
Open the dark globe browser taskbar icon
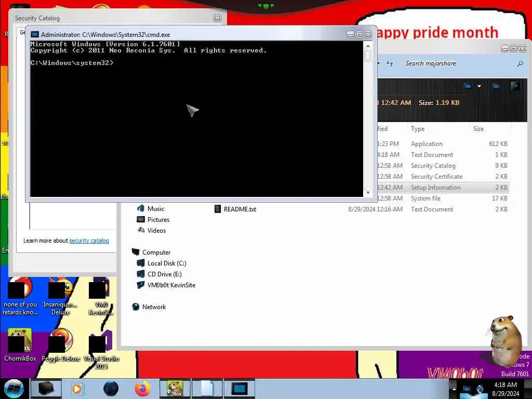tap(111, 389)
